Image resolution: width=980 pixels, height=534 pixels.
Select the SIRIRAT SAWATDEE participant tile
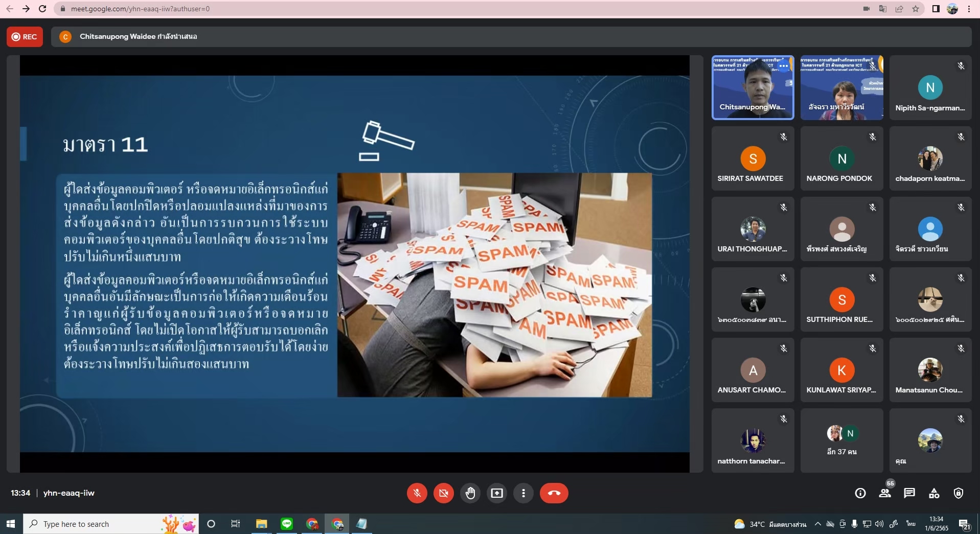753,159
